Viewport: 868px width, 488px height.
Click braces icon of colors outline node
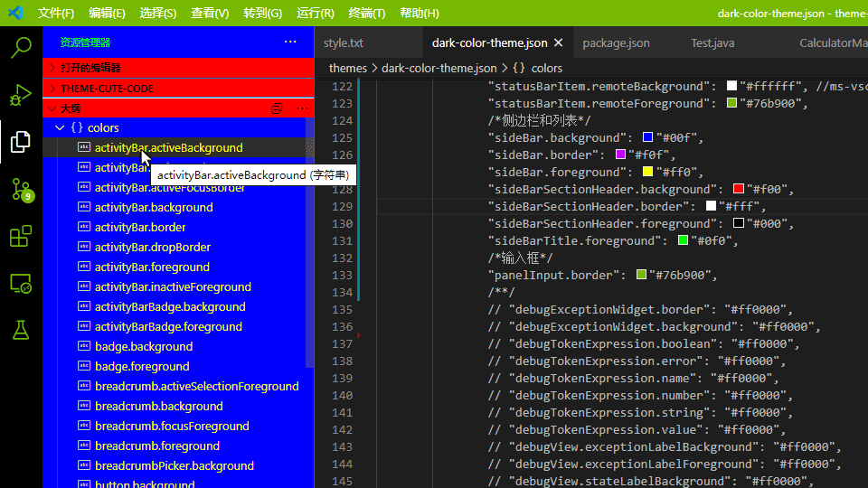pyautogui.click(x=77, y=127)
